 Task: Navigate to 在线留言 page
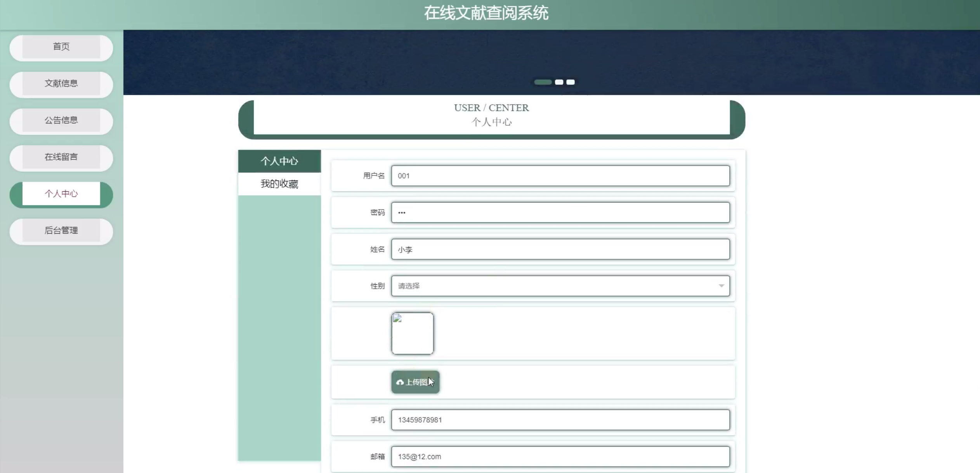pos(61,157)
